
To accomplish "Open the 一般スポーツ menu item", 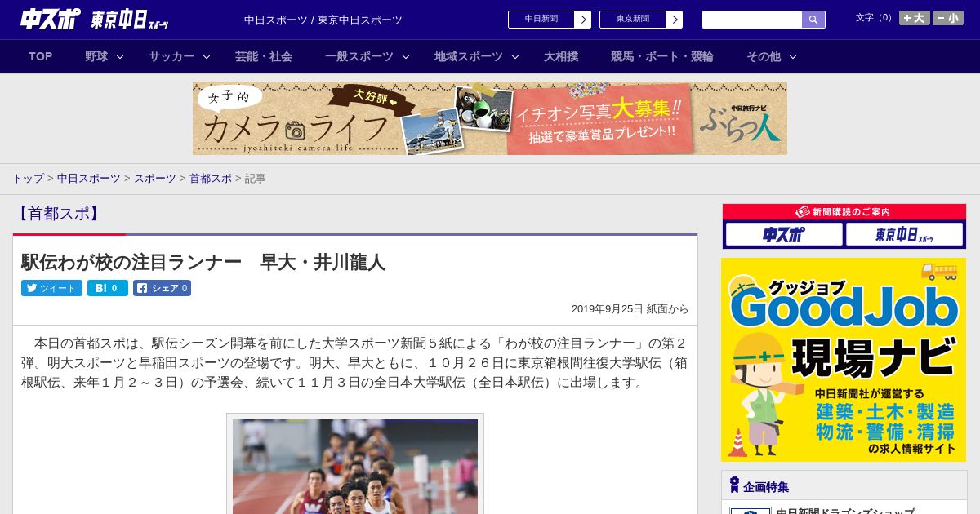I will click(359, 56).
